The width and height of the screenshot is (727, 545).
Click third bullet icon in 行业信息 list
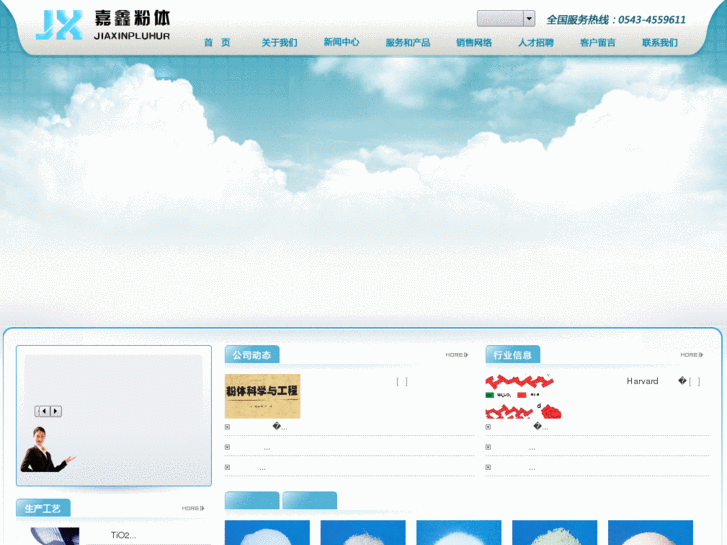488,467
